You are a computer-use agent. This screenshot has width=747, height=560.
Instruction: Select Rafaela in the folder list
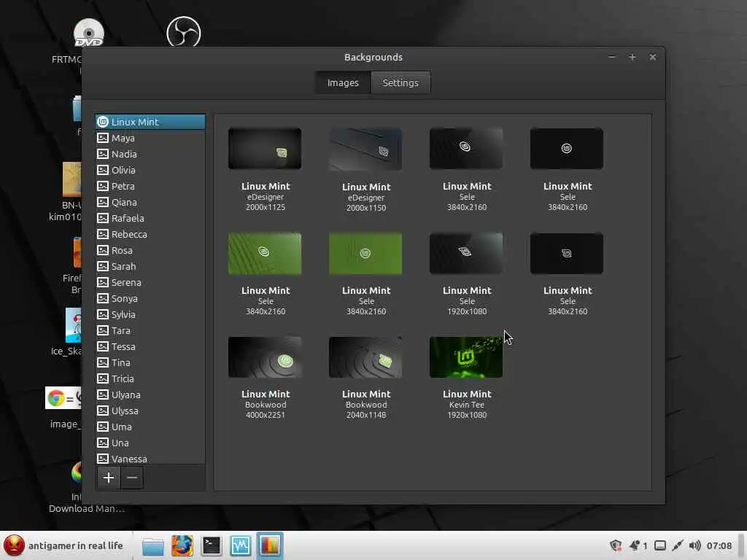coord(150,218)
